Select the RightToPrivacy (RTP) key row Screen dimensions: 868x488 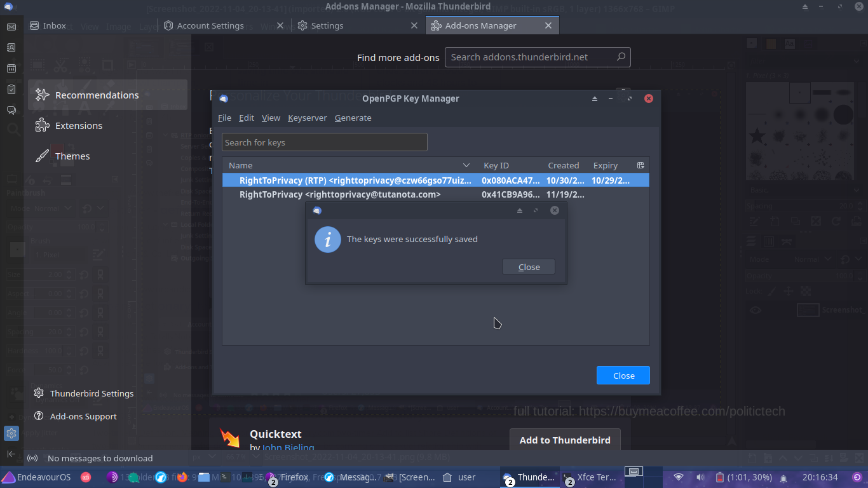[436, 180]
